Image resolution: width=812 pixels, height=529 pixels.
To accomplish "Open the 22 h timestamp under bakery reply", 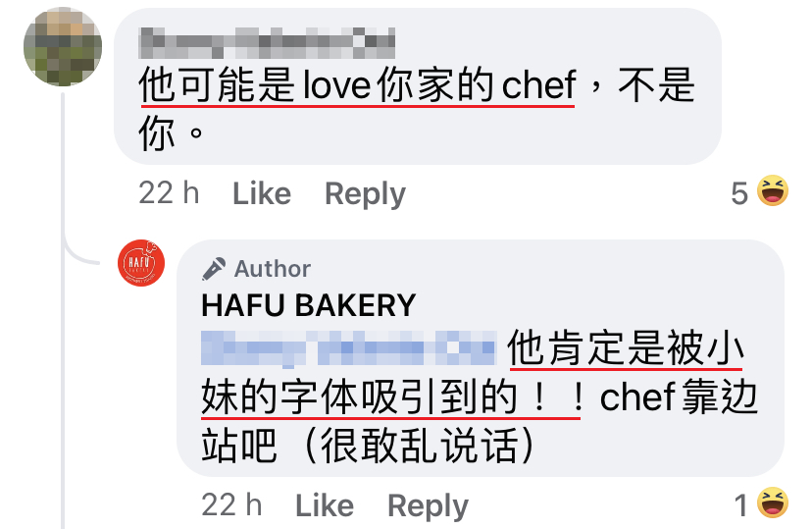I will pos(231,504).
